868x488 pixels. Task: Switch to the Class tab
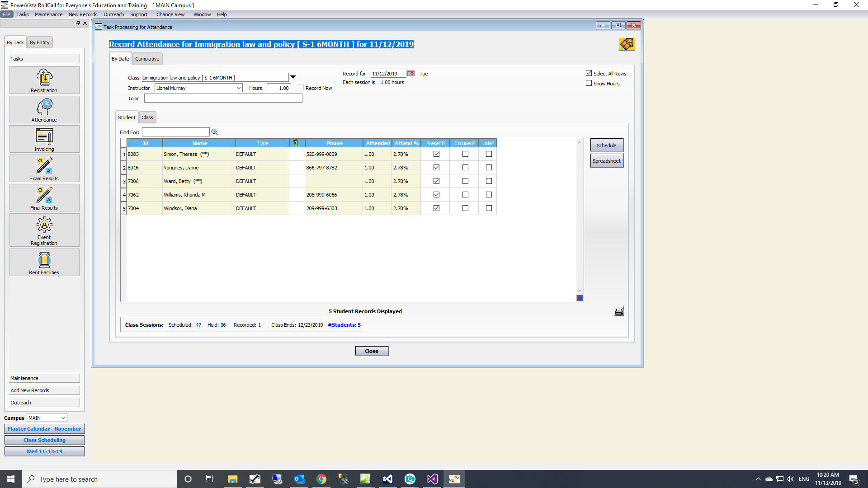147,117
